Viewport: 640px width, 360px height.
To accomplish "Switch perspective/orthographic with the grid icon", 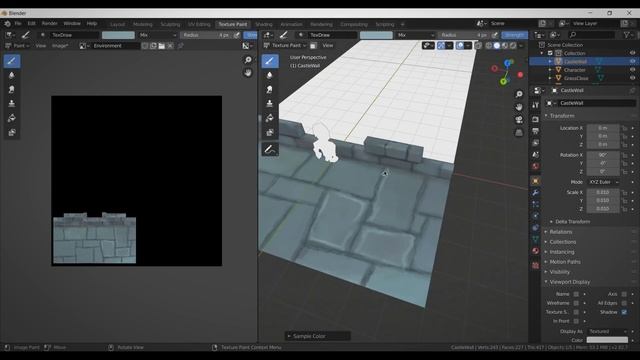I will pos(519,132).
